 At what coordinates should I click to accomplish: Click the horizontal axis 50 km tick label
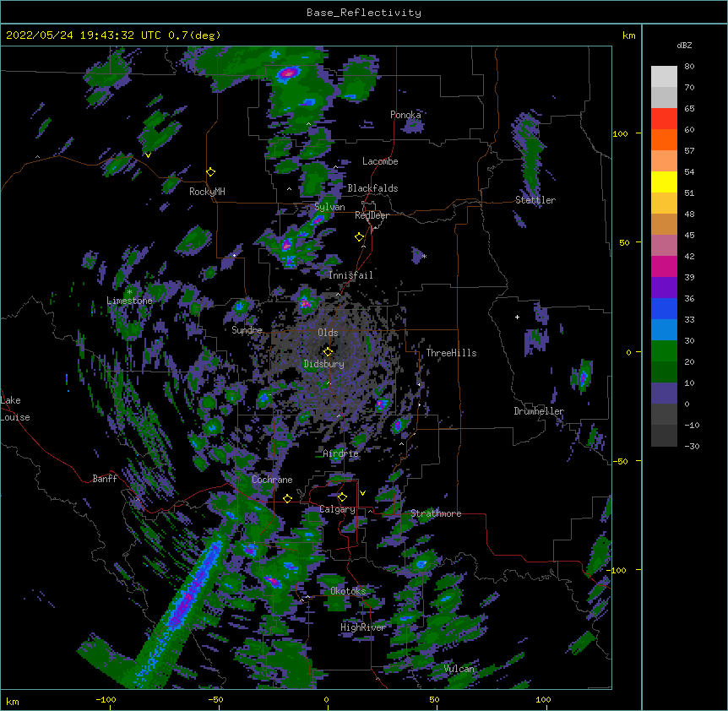[x=434, y=699]
